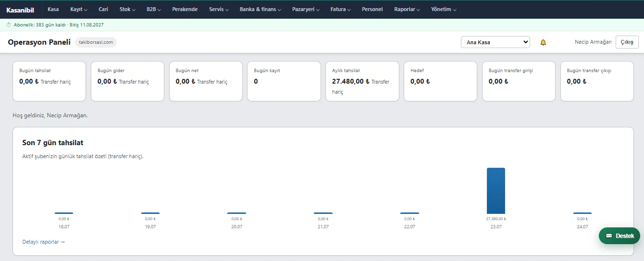Click the Kasanibil logo
The image size is (644, 261).
[20, 10]
